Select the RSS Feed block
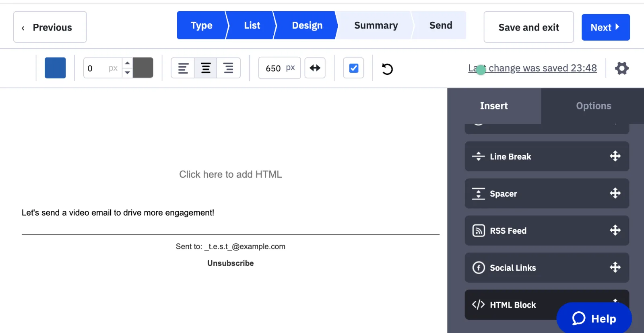Screen dimensions: 644x333 [547, 230]
